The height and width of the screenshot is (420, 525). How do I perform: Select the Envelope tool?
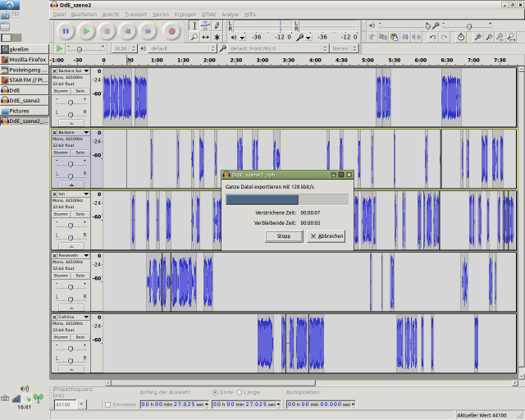point(206,25)
